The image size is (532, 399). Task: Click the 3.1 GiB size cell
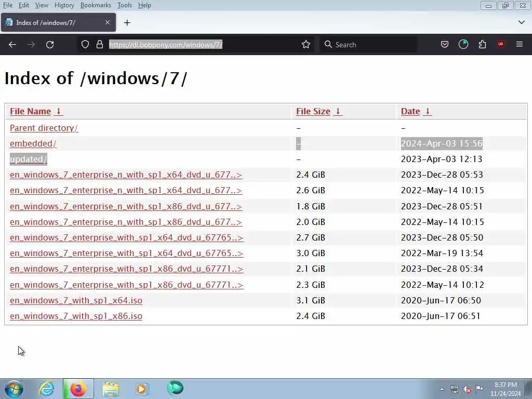tap(311, 300)
